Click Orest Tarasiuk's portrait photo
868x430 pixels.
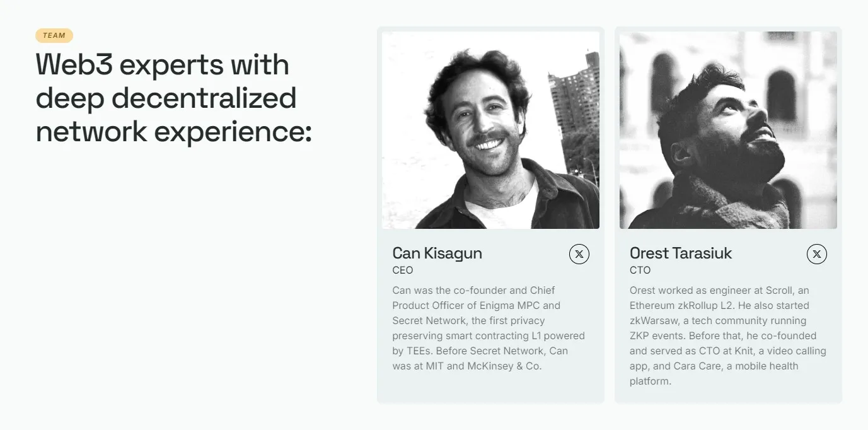click(728, 131)
